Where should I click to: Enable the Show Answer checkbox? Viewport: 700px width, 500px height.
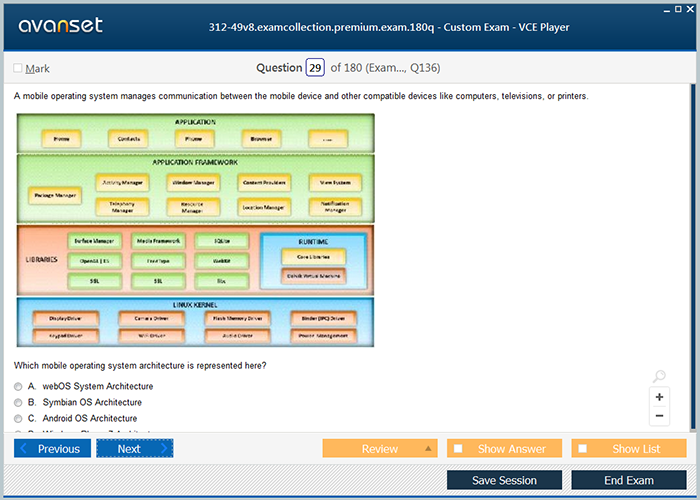click(459, 449)
